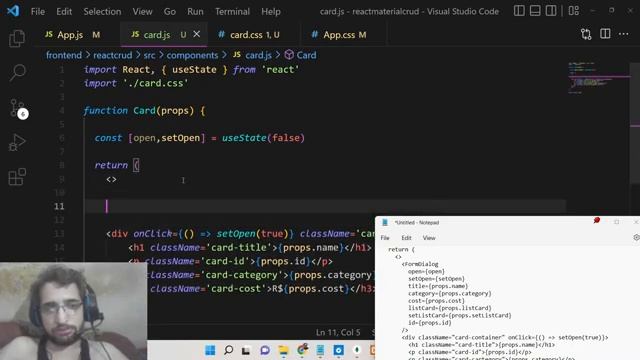Screen dimensions: 640x360
Task: Click 'Card' function name on line 4
Action: (x=144, y=111)
